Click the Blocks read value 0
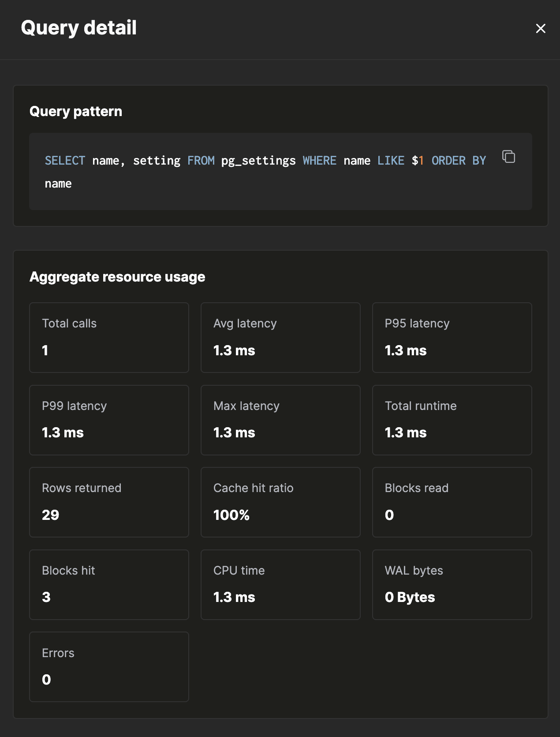The height and width of the screenshot is (737, 560). coord(389,515)
